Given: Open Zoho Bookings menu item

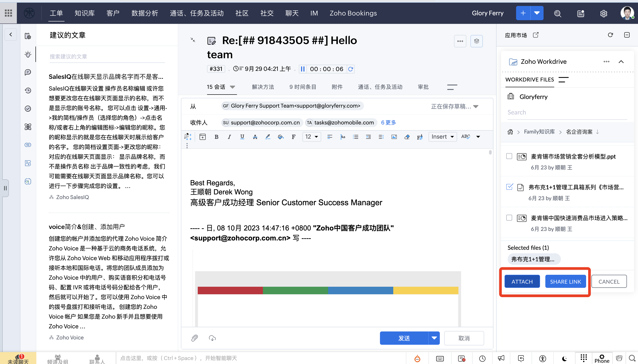Looking at the screenshot, I should pyautogui.click(x=353, y=13).
